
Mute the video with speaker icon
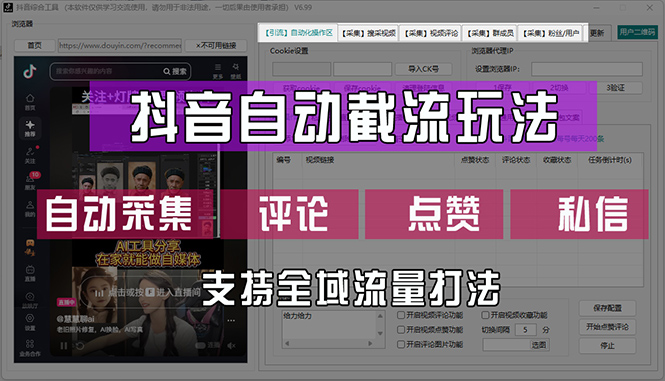(x=231, y=345)
